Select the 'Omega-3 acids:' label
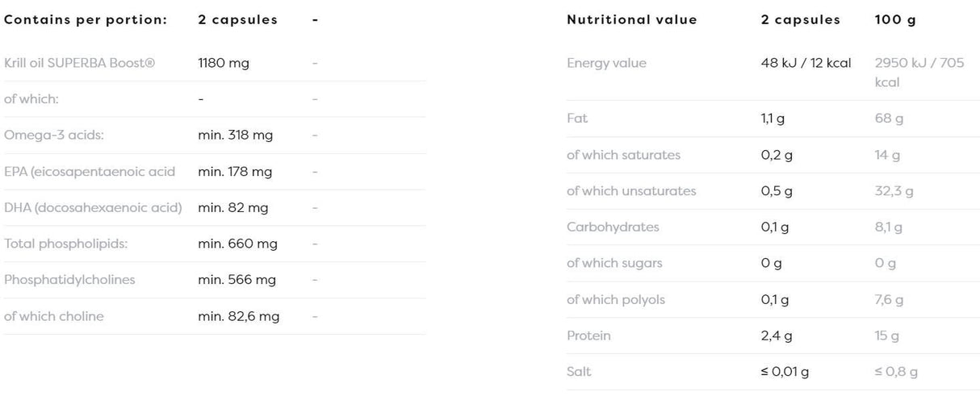The image size is (980, 396). 54,135
